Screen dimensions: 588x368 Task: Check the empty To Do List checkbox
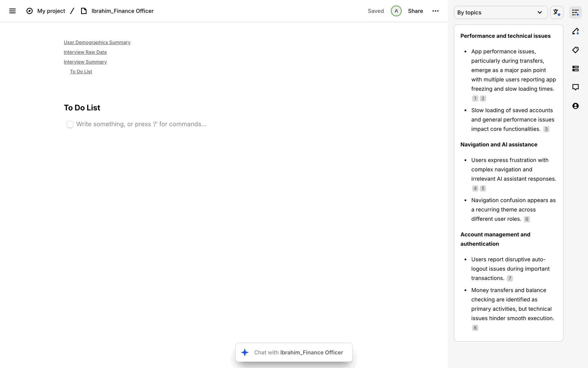tap(70, 124)
